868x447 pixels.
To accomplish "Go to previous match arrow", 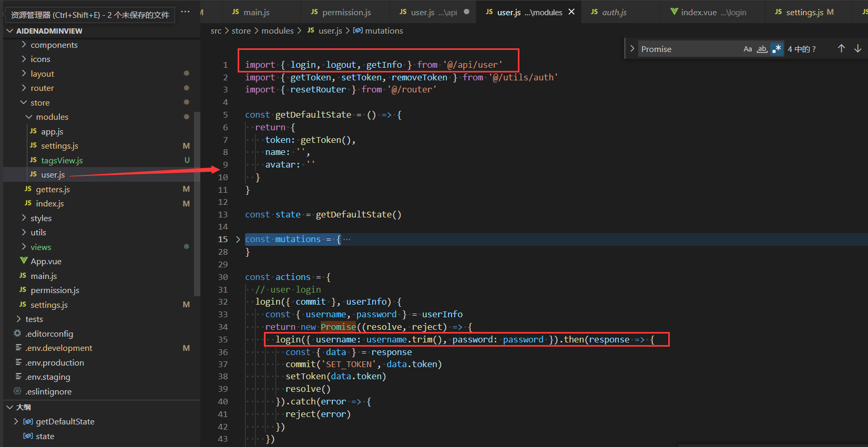I will 841,48.
